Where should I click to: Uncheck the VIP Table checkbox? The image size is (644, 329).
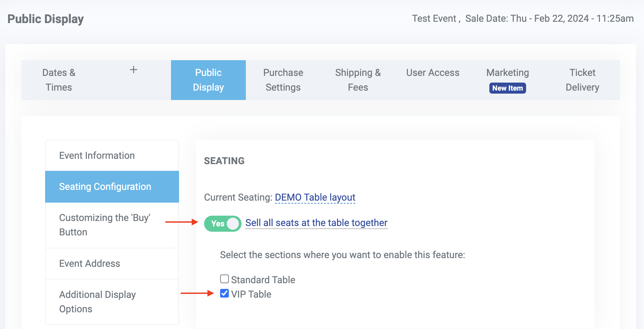tap(224, 294)
